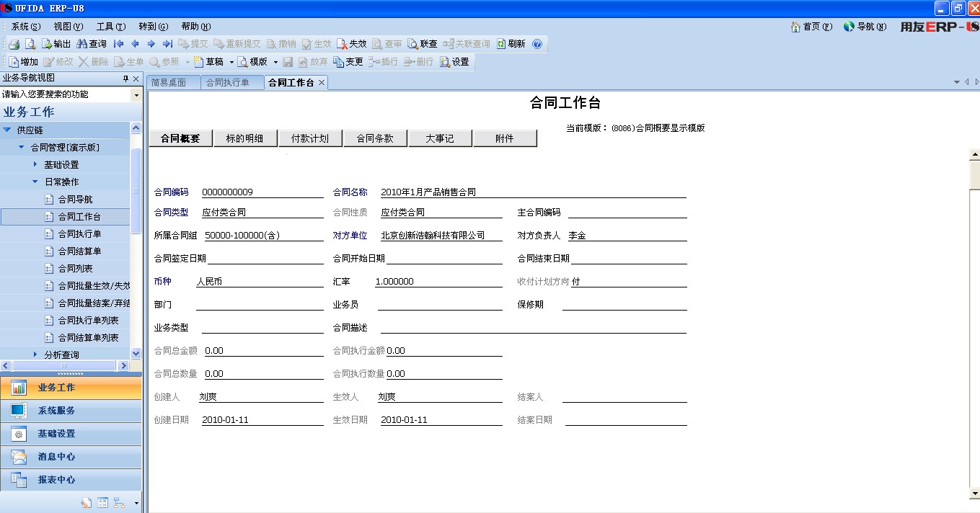Open the 草稿 dropdown arrow
The width and height of the screenshot is (980, 513).
click(231, 62)
